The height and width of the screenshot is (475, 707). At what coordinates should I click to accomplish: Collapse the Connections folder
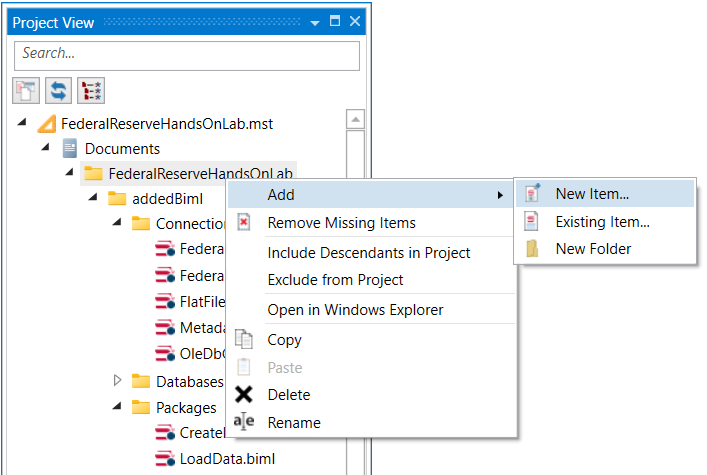point(117,221)
